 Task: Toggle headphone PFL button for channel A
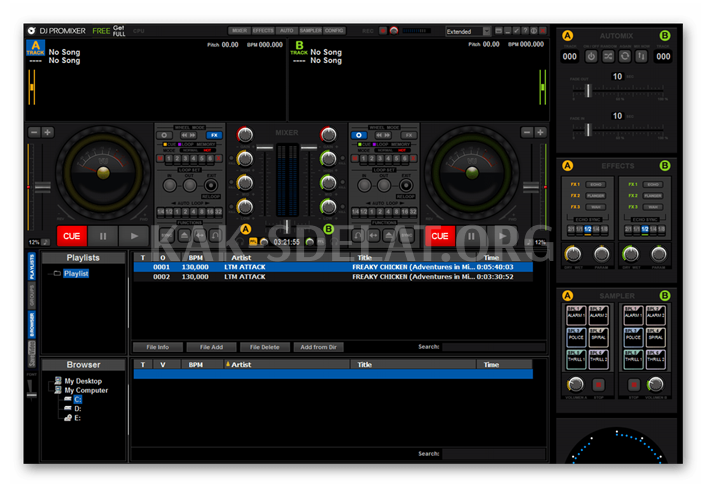click(x=253, y=242)
